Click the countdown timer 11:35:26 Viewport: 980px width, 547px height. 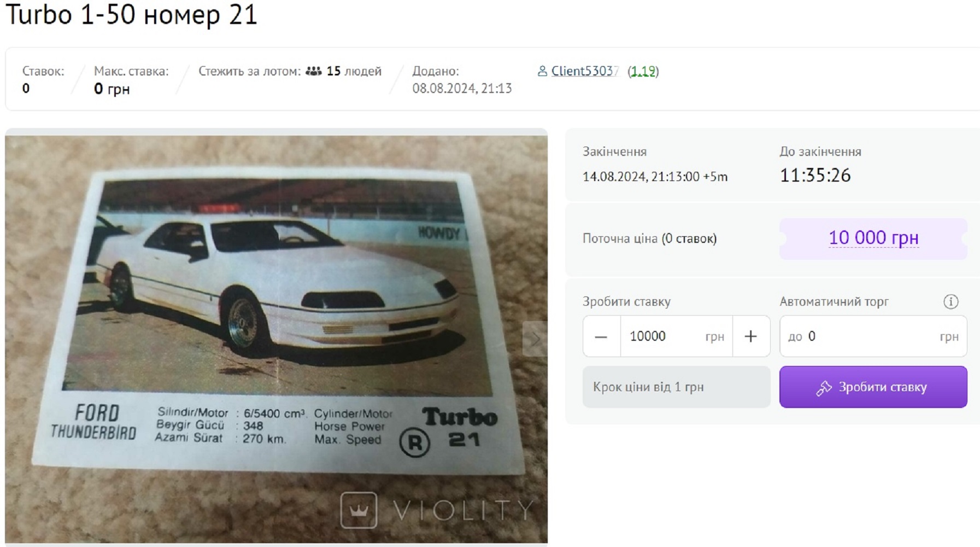815,175
